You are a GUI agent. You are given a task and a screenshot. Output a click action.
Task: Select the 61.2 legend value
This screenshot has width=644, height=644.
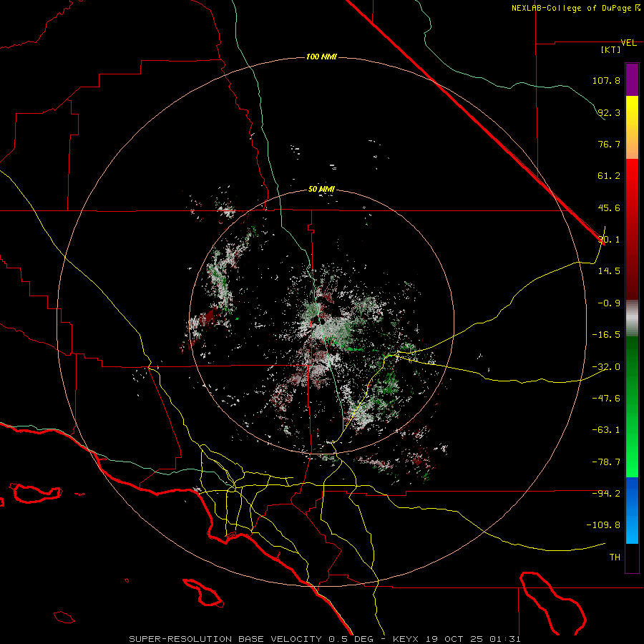pos(609,176)
